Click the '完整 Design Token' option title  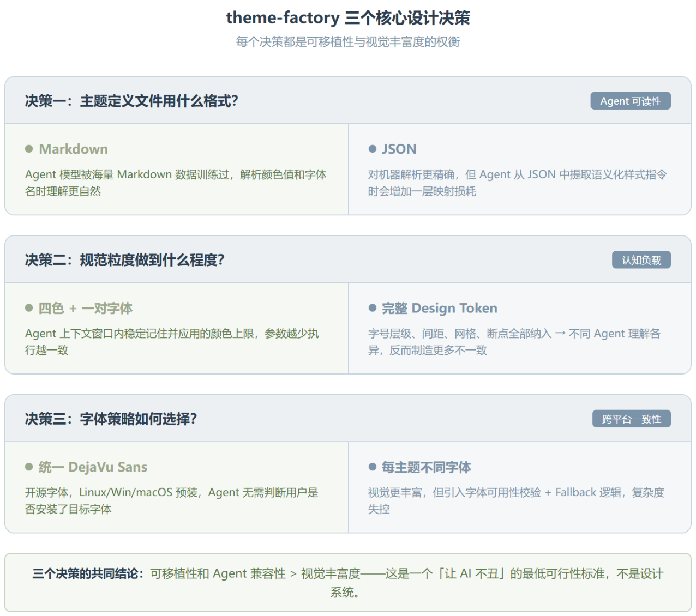[x=440, y=308]
